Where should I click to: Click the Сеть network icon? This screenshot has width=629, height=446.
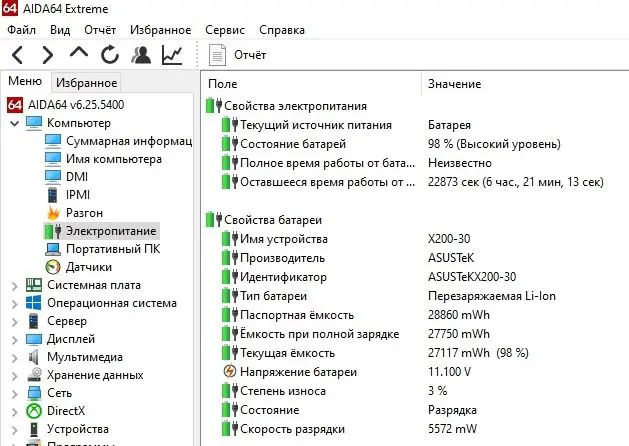coord(34,393)
